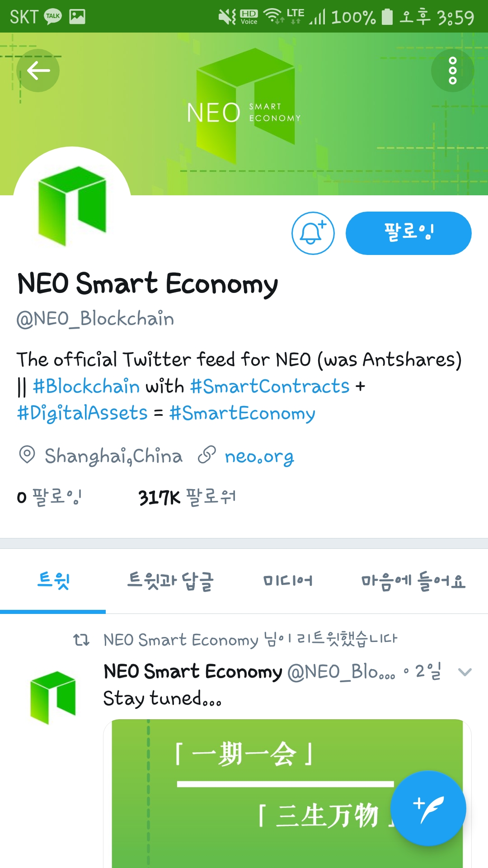Screen dimensions: 488x868
Task: Open the 마음에 들어요 likes tab
Action: click(x=413, y=581)
